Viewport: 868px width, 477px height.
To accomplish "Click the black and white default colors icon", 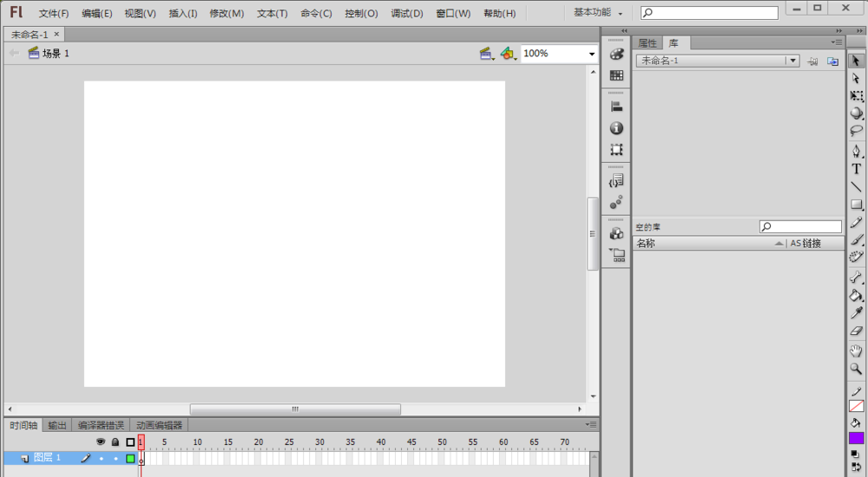I will pyautogui.click(x=855, y=454).
